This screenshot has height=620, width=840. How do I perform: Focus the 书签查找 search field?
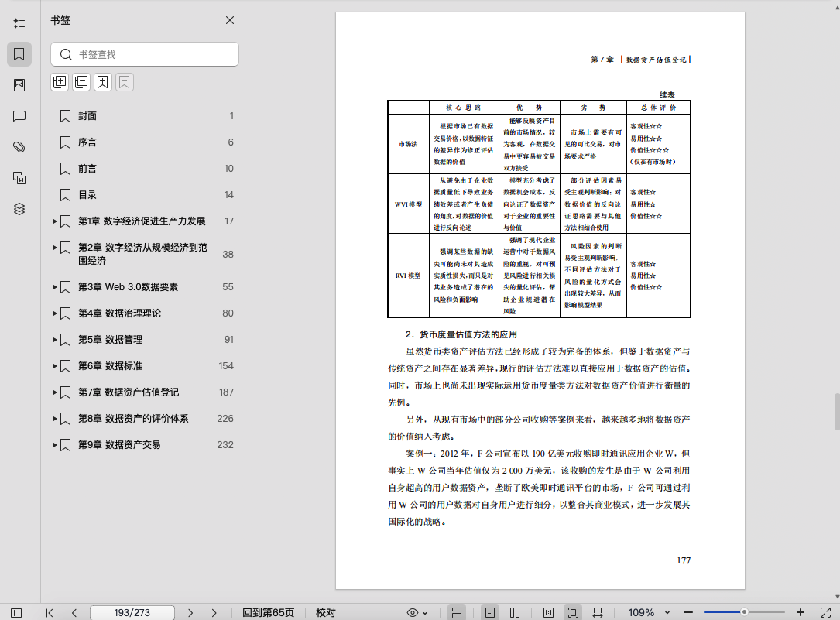145,54
